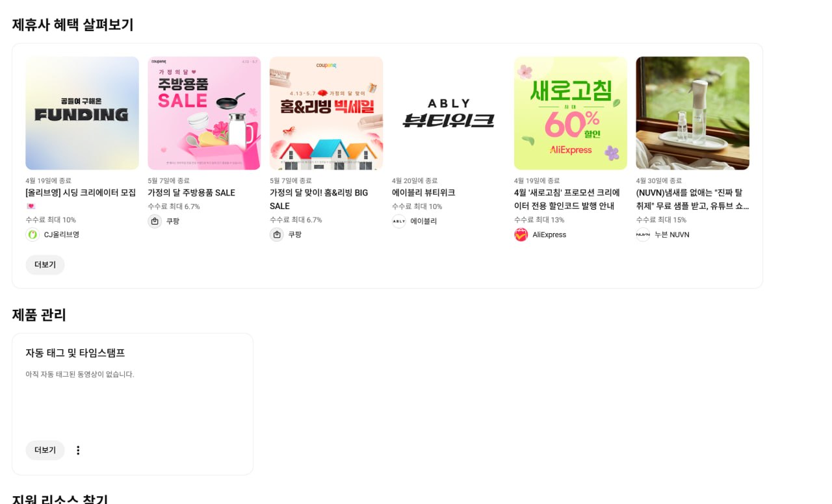Open the 홈&리빙 빅세일 thumbnail
Viewport: 832px width, 504px height.
click(326, 113)
